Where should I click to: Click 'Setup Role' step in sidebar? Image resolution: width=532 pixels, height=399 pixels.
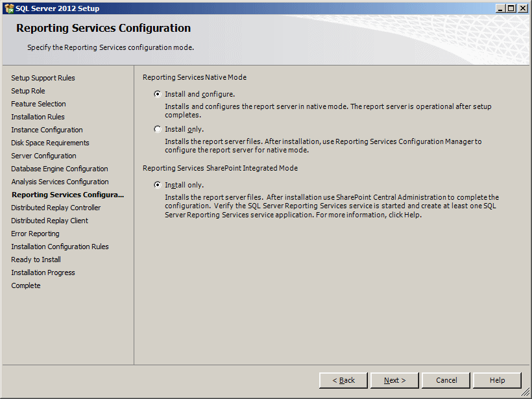tap(28, 91)
